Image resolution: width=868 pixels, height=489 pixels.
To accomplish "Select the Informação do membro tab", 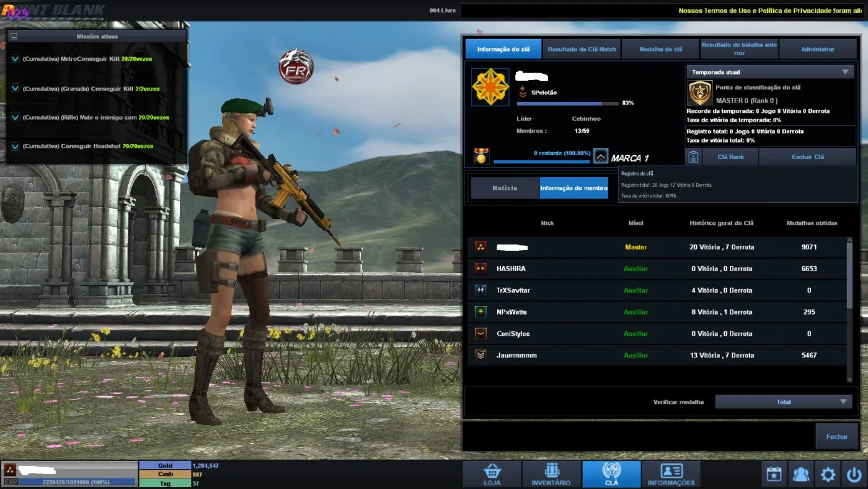I will (x=574, y=188).
